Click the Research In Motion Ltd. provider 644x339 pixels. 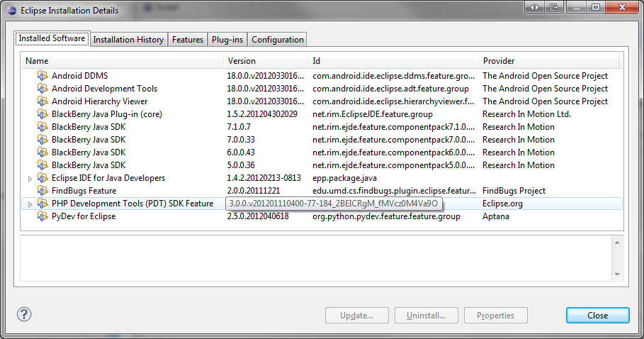pos(526,113)
